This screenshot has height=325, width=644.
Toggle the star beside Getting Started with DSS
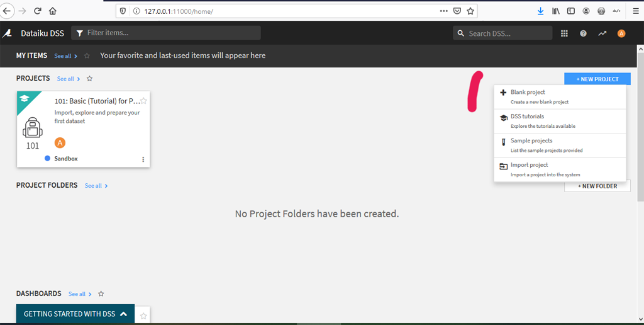pos(143,316)
